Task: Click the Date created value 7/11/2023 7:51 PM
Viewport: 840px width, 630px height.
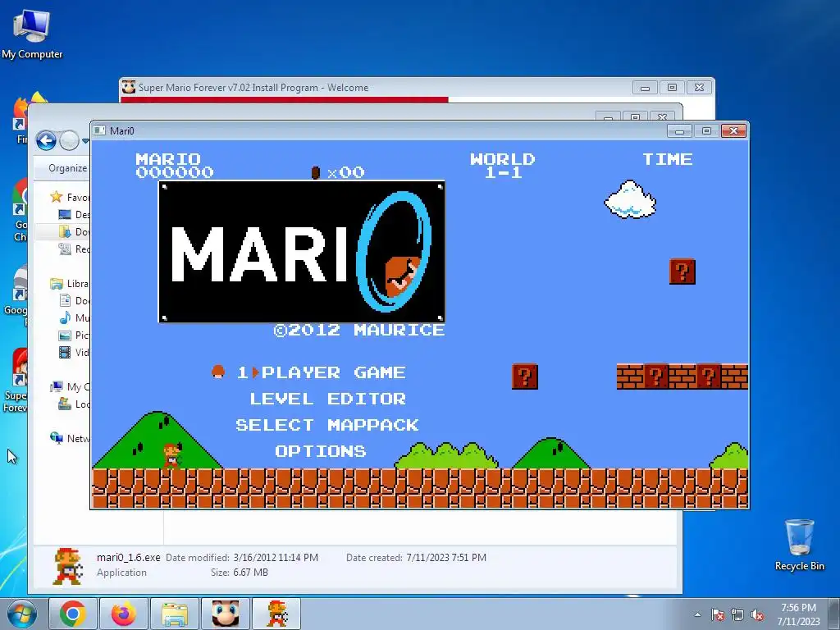Action: coord(446,558)
